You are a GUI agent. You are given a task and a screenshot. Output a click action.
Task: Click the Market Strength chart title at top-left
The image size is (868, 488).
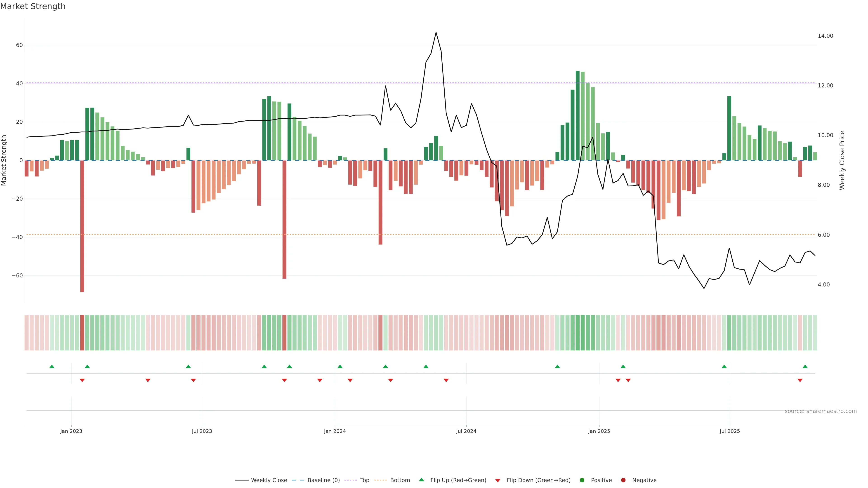pyautogui.click(x=33, y=6)
